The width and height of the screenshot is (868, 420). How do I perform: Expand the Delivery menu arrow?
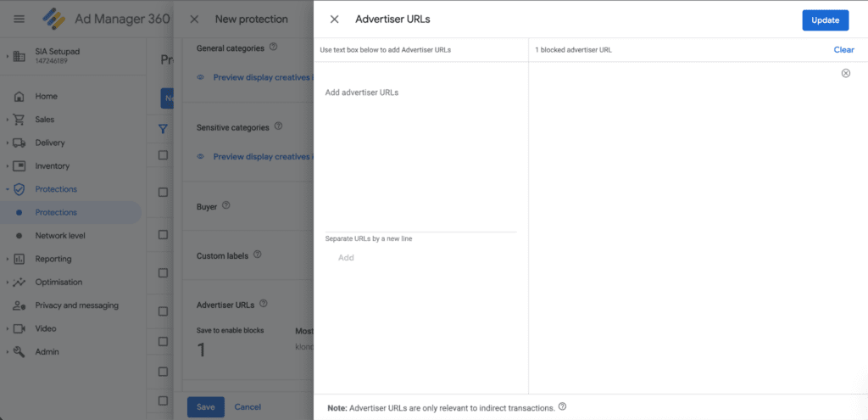(7, 143)
